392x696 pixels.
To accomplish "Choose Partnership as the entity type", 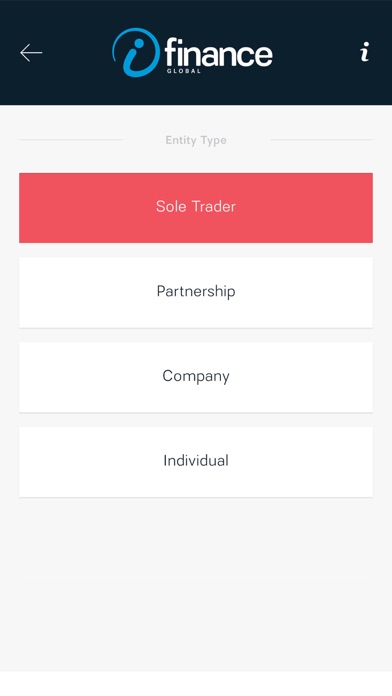I will click(x=196, y=293).
